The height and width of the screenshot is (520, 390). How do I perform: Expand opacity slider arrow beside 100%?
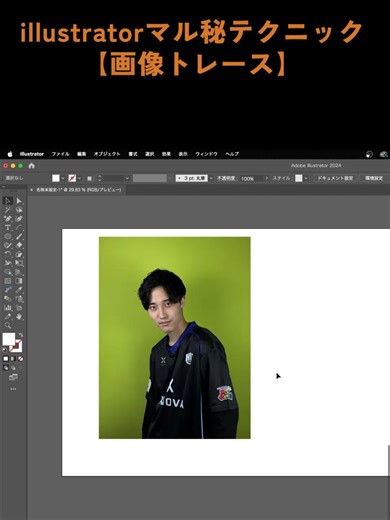click(266, 178)
